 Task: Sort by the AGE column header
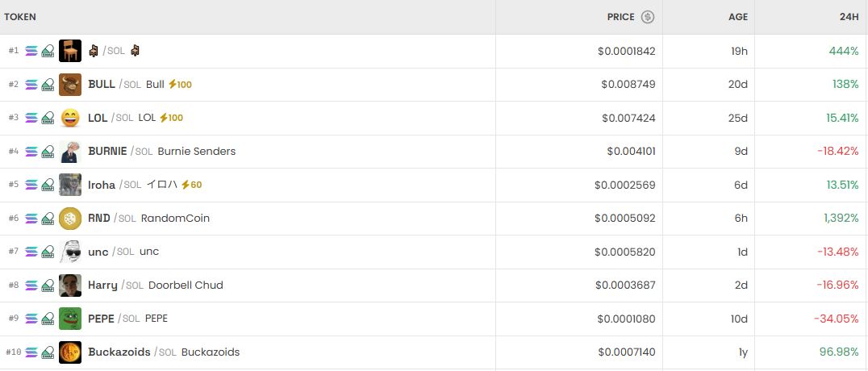pyautogui.click(x=738, y=17)
